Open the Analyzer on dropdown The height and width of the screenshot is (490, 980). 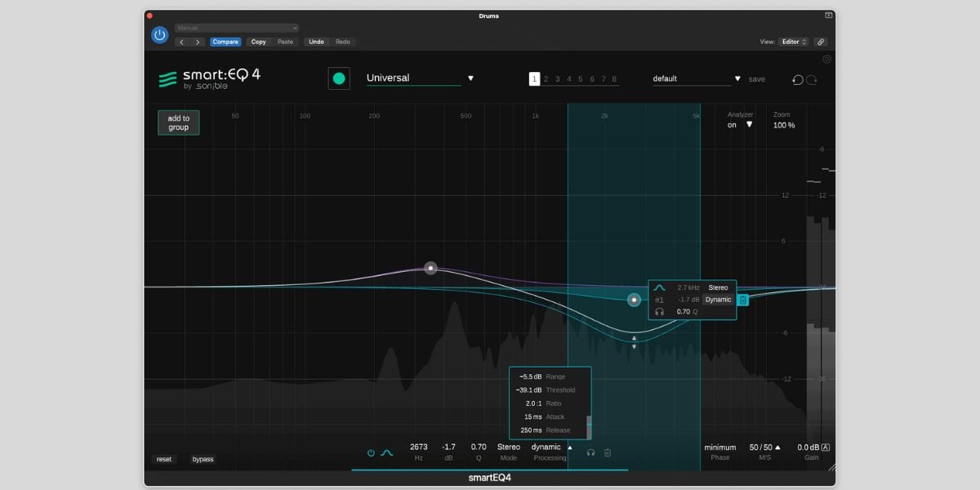click(x=740, y=125)
